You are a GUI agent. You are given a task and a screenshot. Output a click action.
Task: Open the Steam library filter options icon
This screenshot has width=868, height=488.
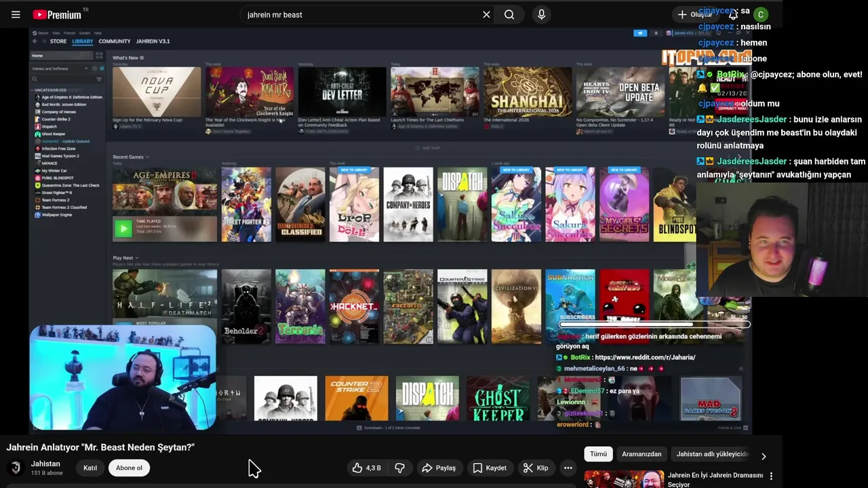99,79
